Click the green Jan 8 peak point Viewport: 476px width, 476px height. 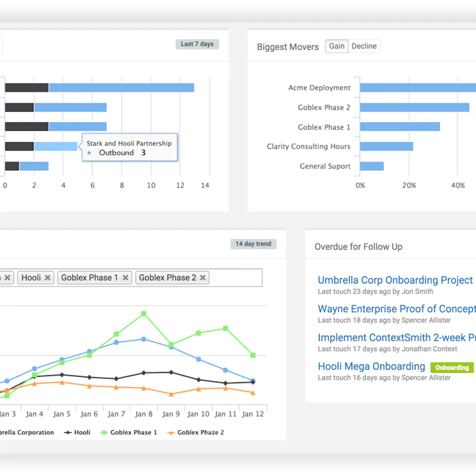coord(144,314)
